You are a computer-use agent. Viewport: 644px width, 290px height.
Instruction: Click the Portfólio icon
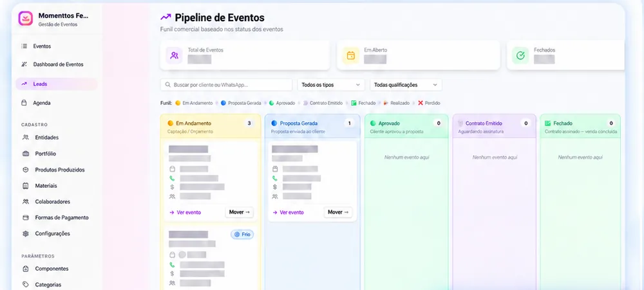click(26, 154)
